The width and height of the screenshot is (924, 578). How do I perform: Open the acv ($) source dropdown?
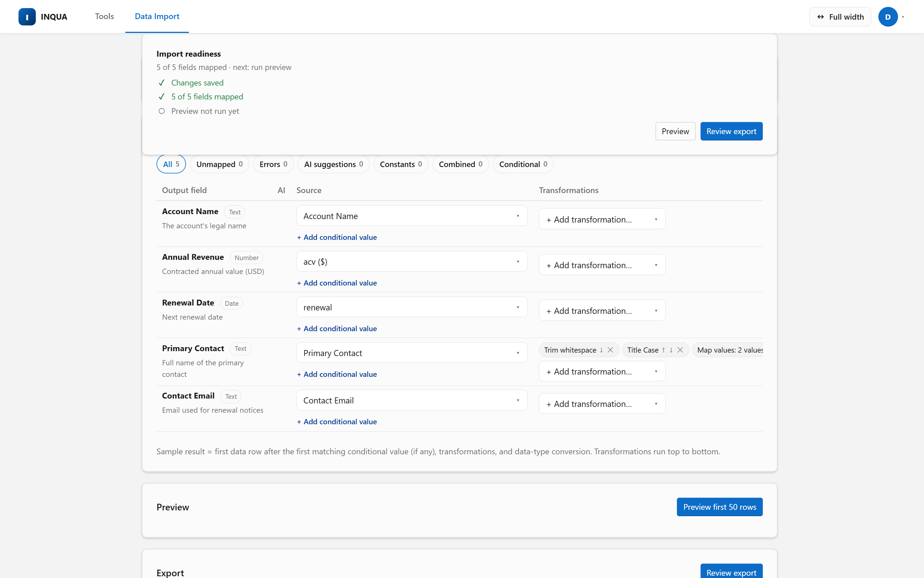coord(411,262)
